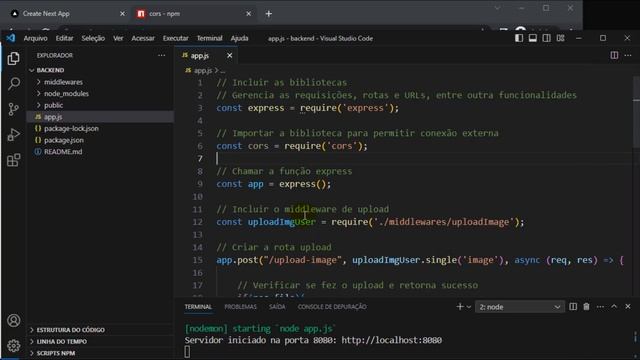Switch to the TERMINAL panel tab
The width and height of the screenshot is (640, 360).
198,307
